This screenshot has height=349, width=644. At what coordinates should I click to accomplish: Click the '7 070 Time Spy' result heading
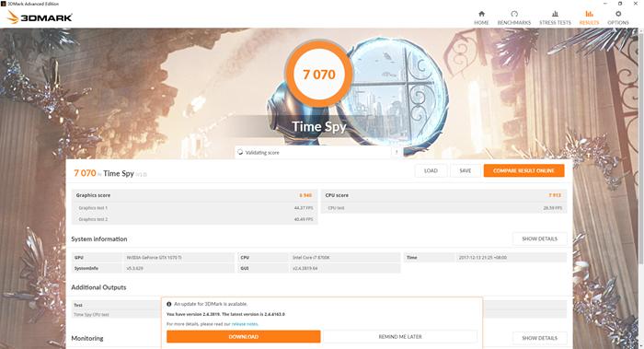pyautogui.click(x=109, y=173)
